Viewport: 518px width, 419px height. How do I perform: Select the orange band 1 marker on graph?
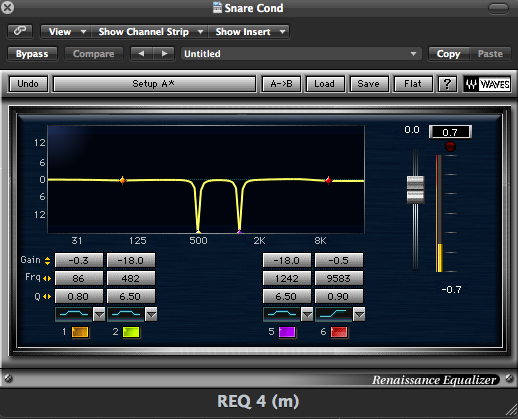click(122, 180)
